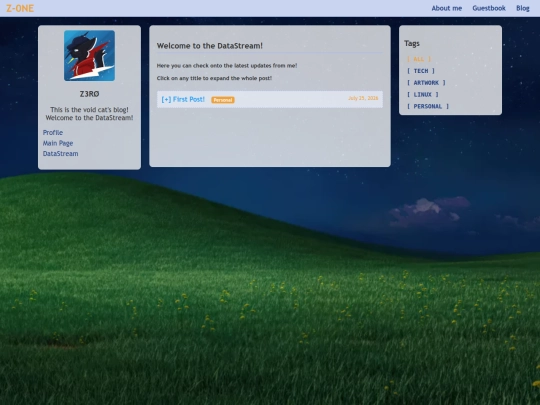Go to Main Page link

click(58, 143)
